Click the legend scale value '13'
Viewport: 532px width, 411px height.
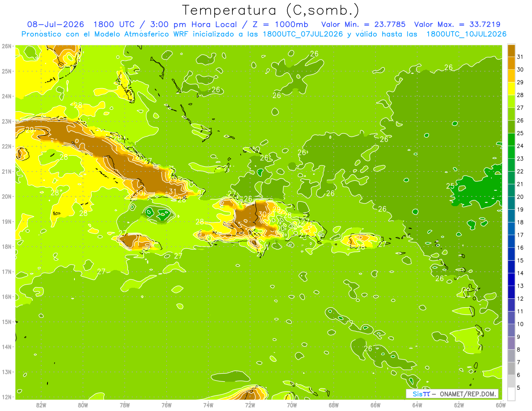[520, 286]
